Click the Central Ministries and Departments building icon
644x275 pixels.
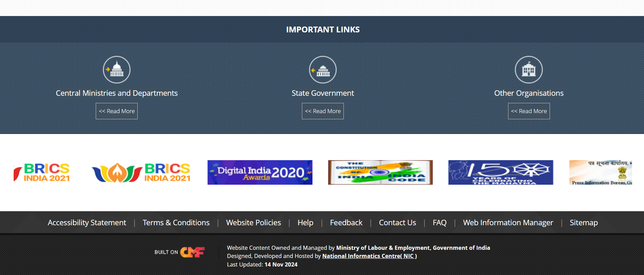click(117, 70)
